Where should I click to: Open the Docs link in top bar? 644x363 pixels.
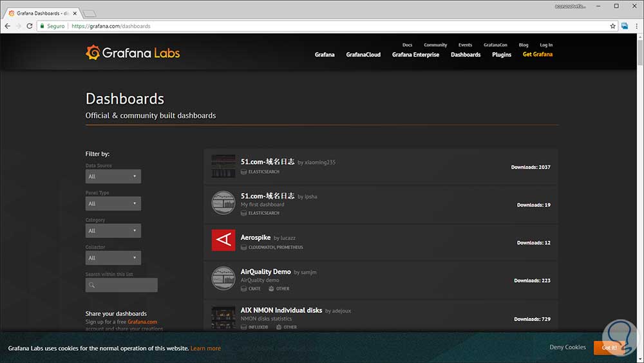pyautogui.click(x=407, y=45)
